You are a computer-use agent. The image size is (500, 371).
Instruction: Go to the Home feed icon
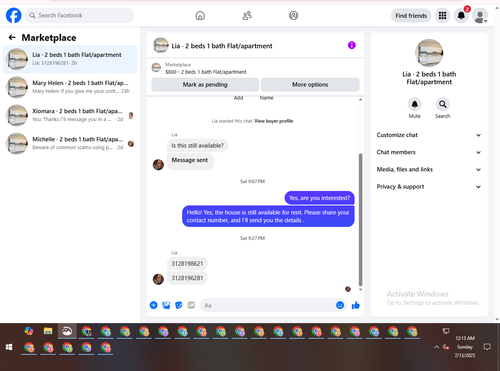(x=200, y=15)
